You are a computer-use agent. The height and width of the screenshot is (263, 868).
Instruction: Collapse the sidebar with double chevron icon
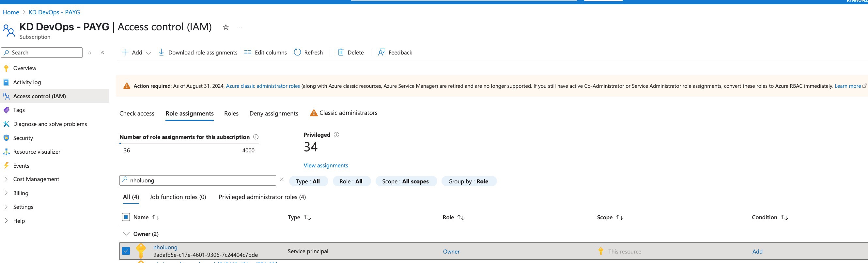[x=102, y=53]
